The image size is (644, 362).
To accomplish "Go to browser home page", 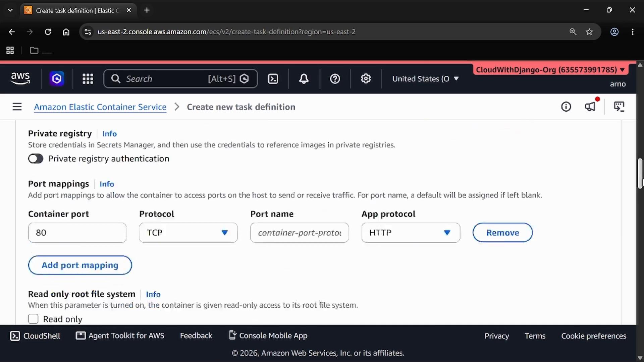I will 66,32.
